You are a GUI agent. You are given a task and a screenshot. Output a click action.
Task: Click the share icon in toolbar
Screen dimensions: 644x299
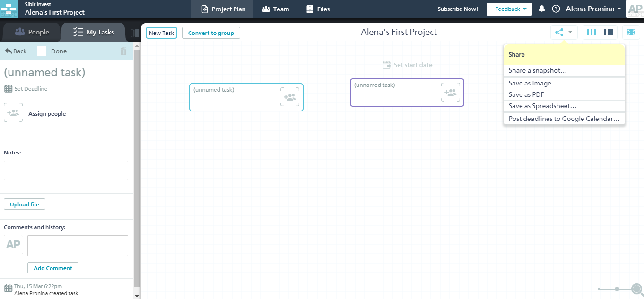click(x=559, y=32)
